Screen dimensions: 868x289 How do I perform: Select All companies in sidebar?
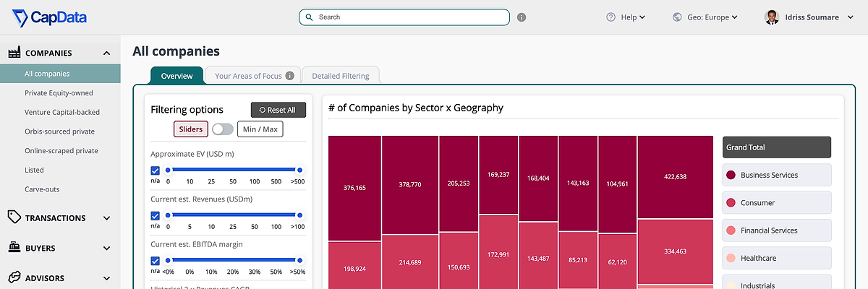(x=60, y=74)
